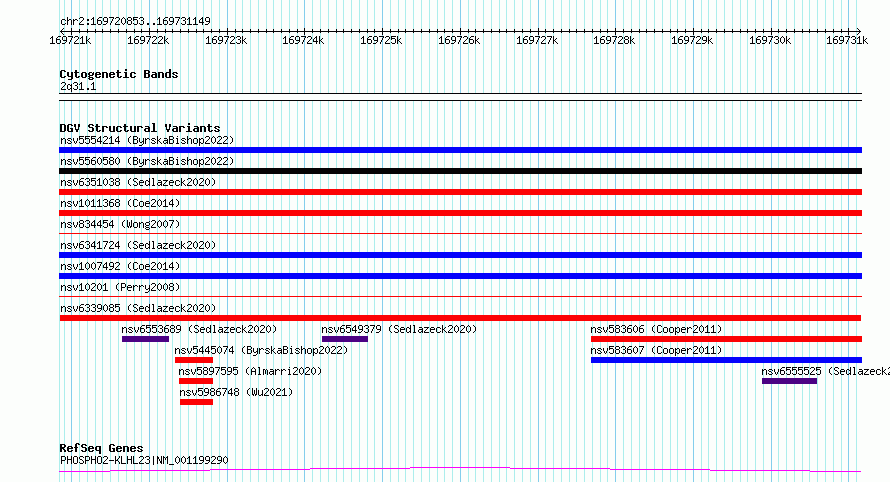This screenshot has height=482, width=890.
Task: Open the RefSeq Genes track heading
Action: [x=101, y=448]
